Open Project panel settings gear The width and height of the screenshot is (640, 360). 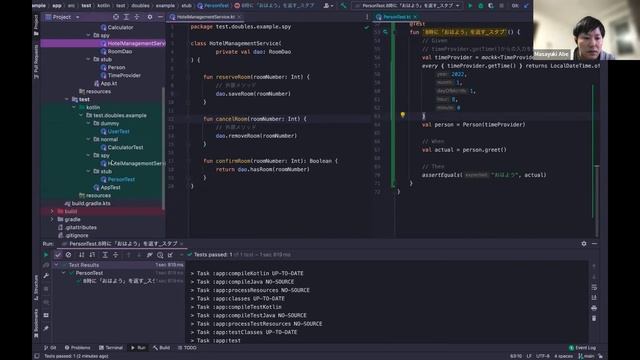150,17
